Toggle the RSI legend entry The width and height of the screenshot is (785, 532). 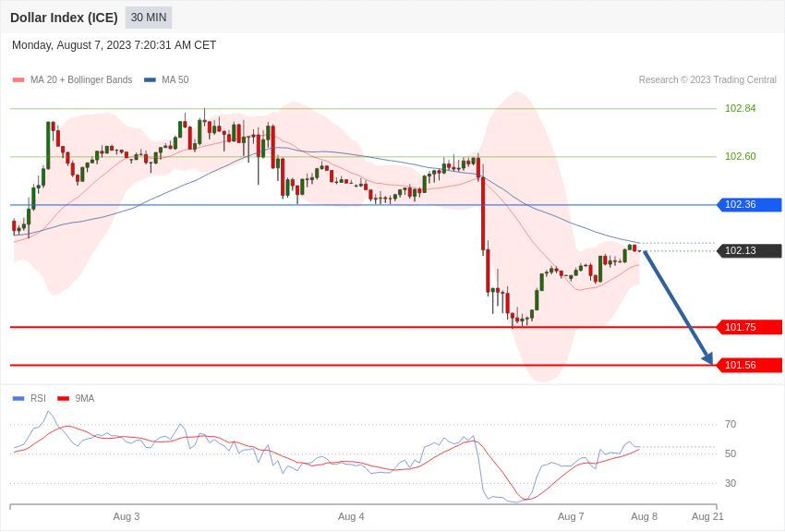tap(29, 398)
